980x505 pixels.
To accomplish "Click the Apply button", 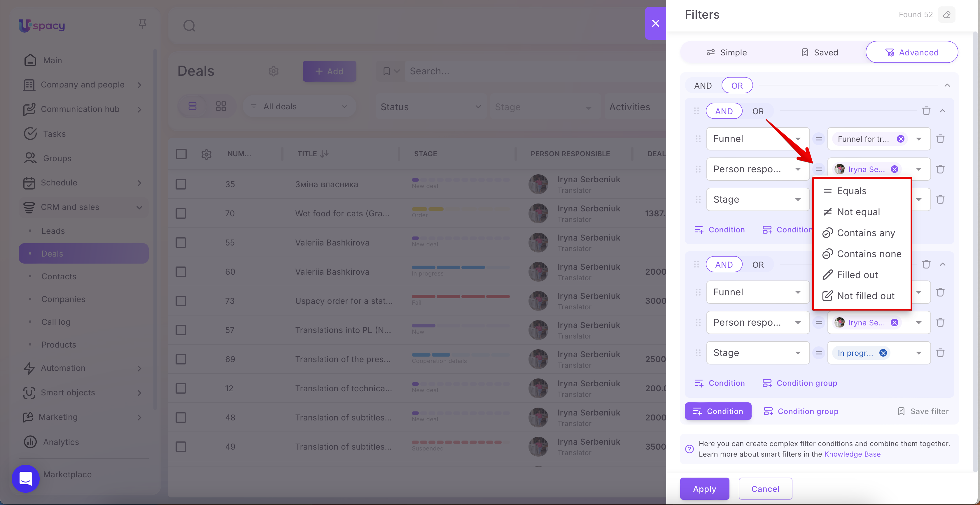I will 704,489.
